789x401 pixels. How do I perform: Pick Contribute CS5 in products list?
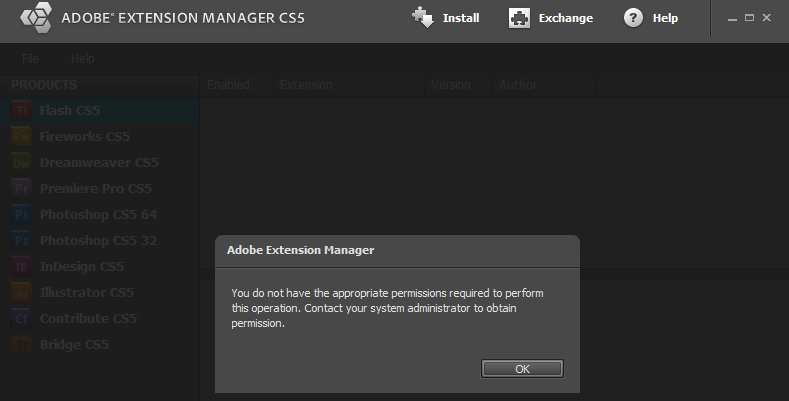88,319
